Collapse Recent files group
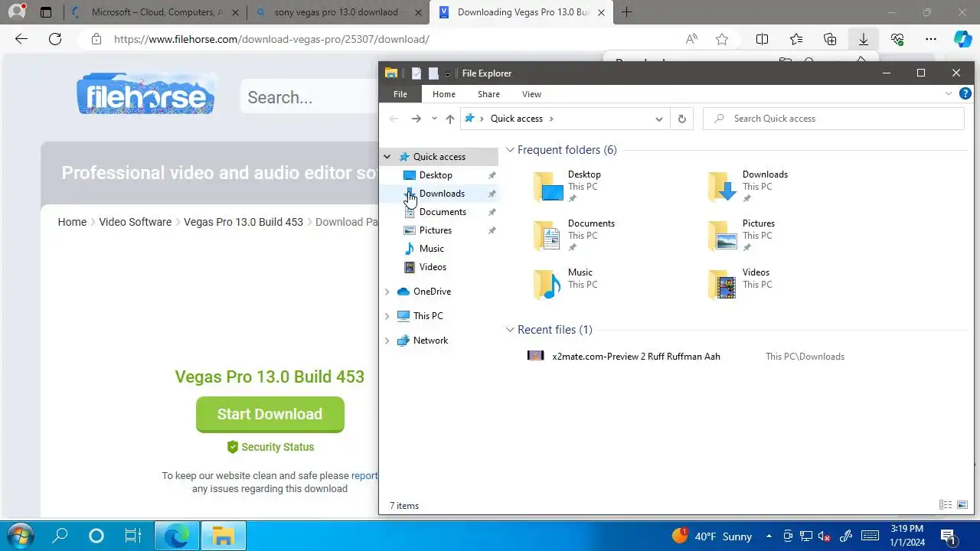Viewport: 980px width, 551px height. (x=510, y=330)
